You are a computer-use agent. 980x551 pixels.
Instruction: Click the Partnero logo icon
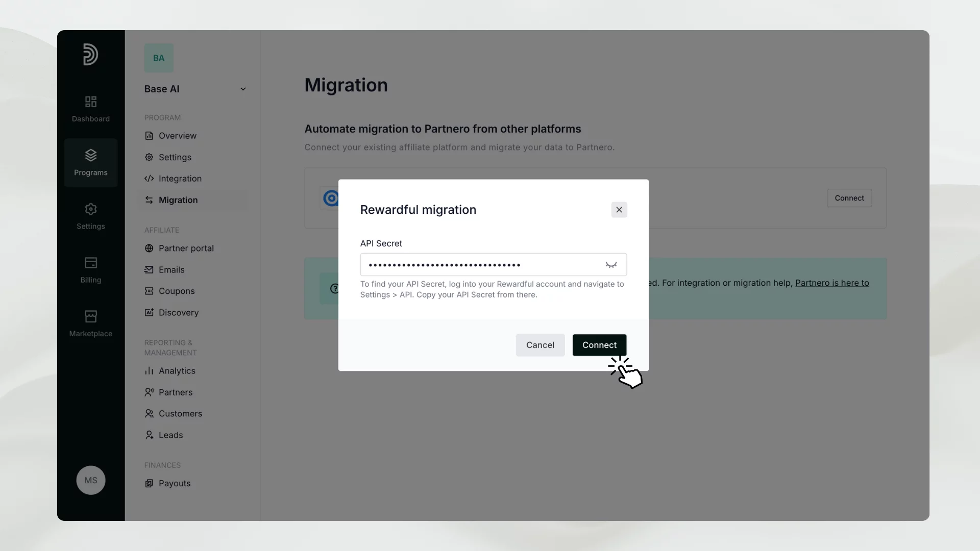tap(90, 55)
